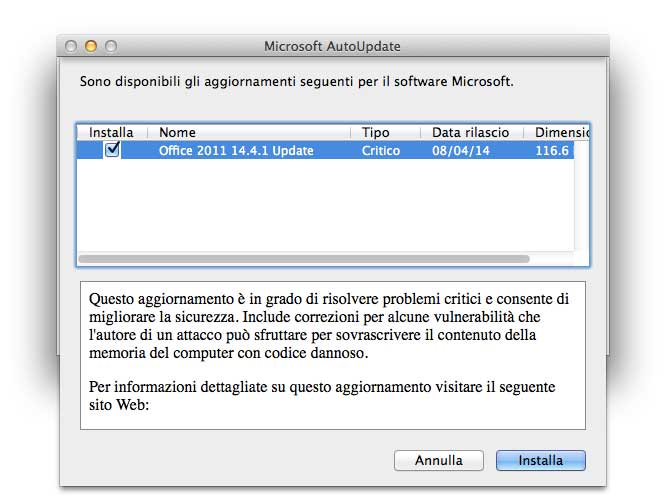Click the 'Per informazioni dettagliate' text paragraph
Screen dimensions: 666x497
point(321,396)
